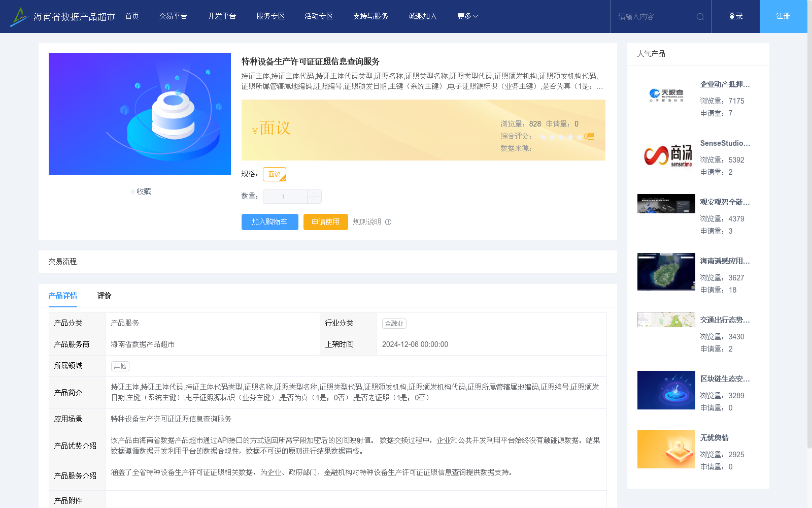
Task: Open 海南遥感应用 map thumbnail
Action: pyautogui.click(x=666, y=272)
